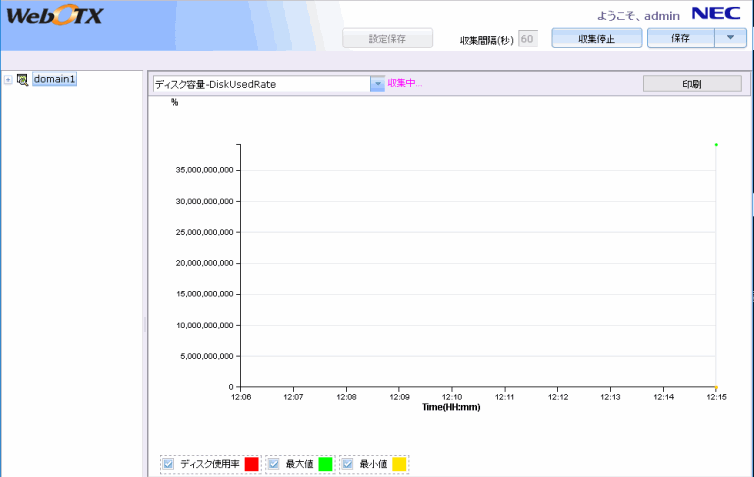Select the domain1 tree item label

pyautogui.click(x=54, y=79)
